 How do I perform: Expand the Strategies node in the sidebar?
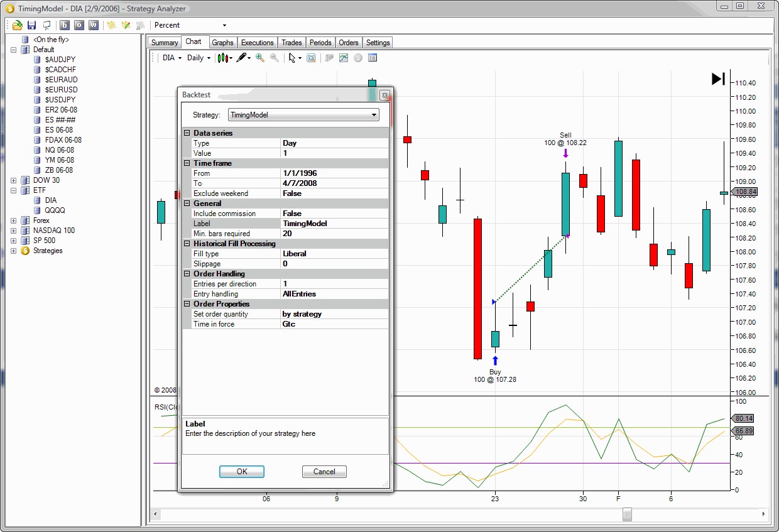click(x=14, y=251)
